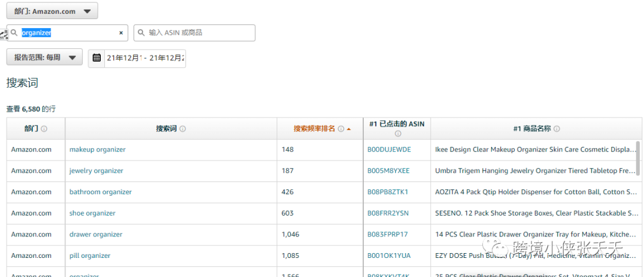Open the shoe organizer search term link

[x=92, y=213]
